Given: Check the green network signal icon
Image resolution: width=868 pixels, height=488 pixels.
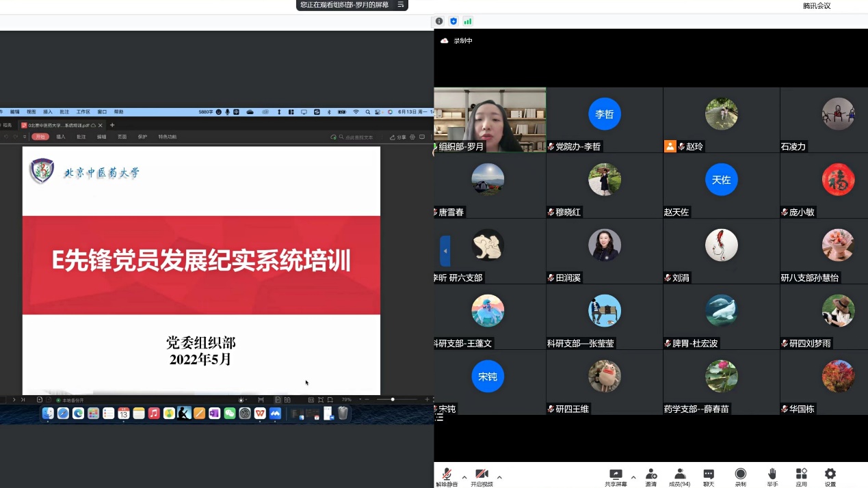Looking at the screenshot, I should [468, 21].
